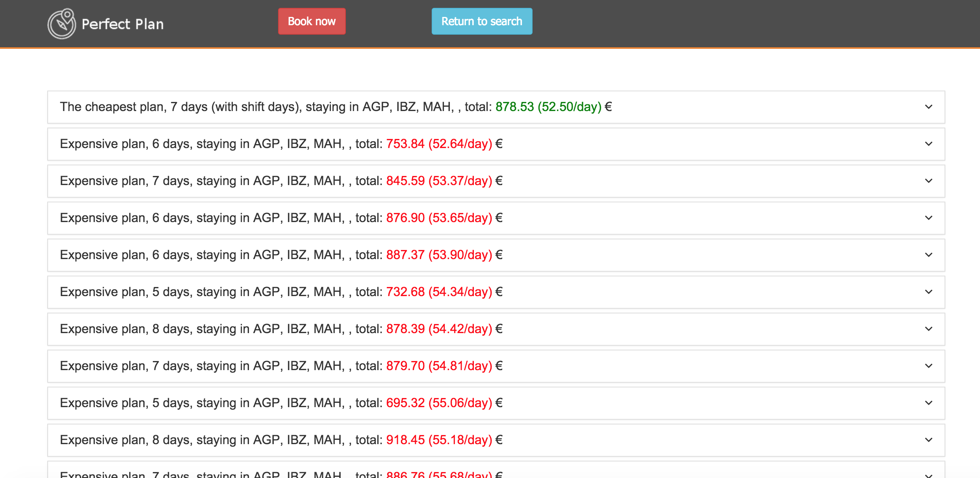Open chevron for the 879.70 plan
This screenshot has width=980, height=478.
click(x=928, y=366)
